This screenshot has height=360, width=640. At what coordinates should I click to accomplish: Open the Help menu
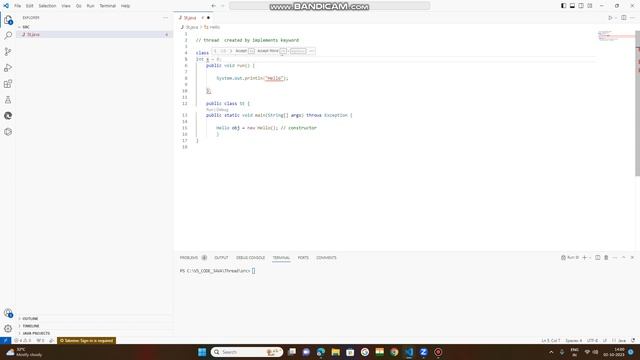[x=125, y=6]
